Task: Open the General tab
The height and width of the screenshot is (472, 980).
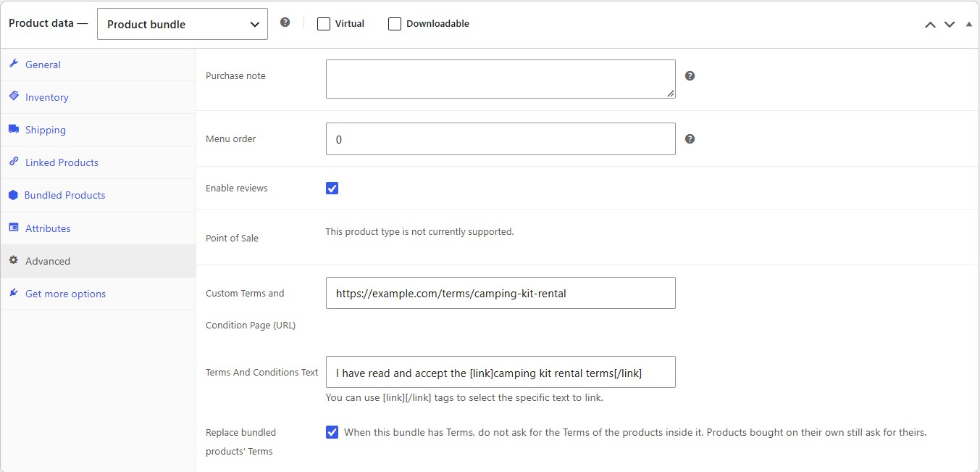Action: 98,65
